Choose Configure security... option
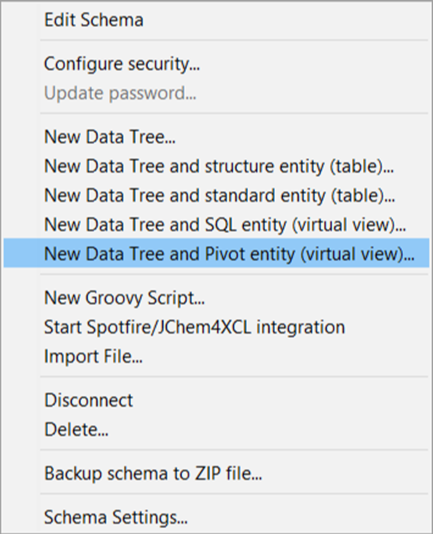Image resolution: width=433 pixels, height=535 pixels. tap(216, 64)
